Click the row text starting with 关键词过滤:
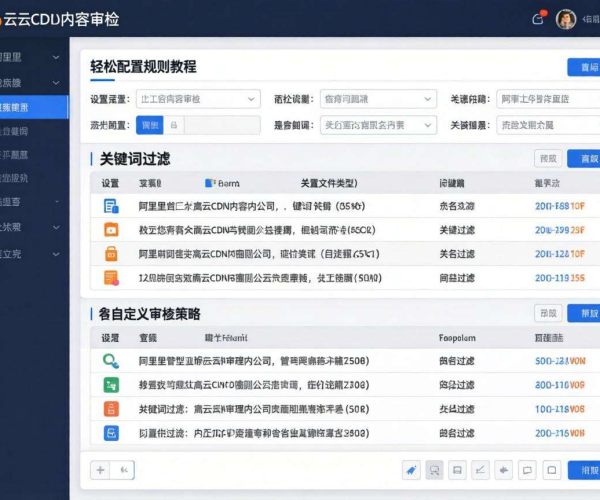Screen dimensions: 600x500 point(254,409)
